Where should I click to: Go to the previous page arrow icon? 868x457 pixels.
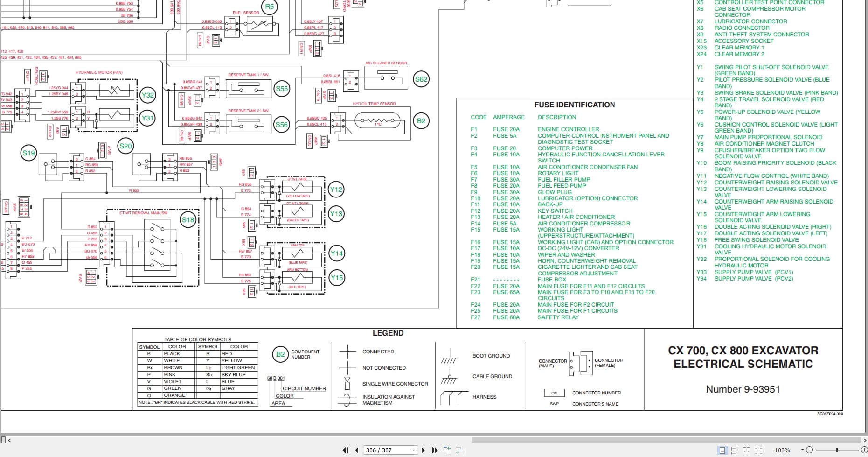(x=357, y=450)
